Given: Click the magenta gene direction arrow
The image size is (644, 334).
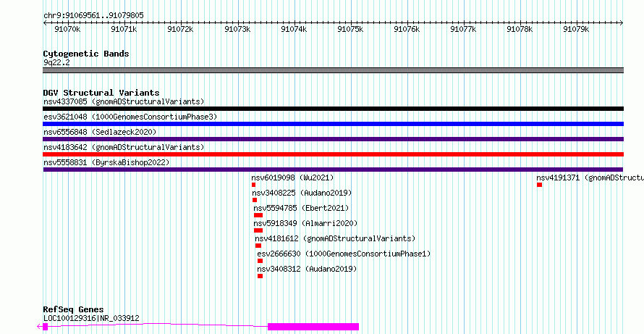Looking at the screenshot, I should pos(39,327).
